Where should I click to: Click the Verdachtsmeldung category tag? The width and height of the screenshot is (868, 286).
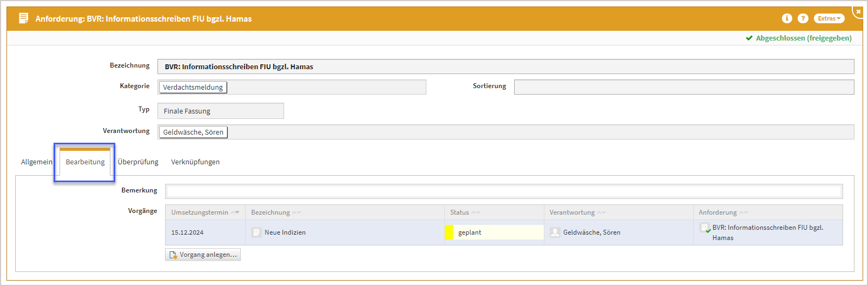click(193, 88)
